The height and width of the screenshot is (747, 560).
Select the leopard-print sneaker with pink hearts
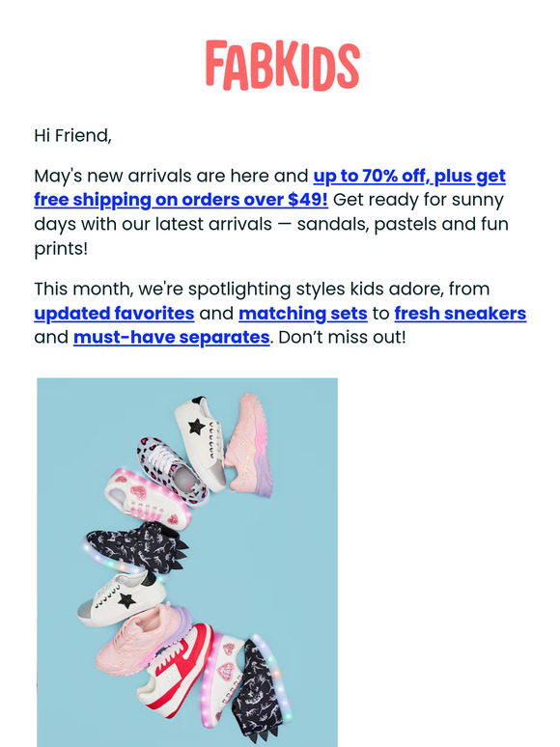tap(172, 469)
